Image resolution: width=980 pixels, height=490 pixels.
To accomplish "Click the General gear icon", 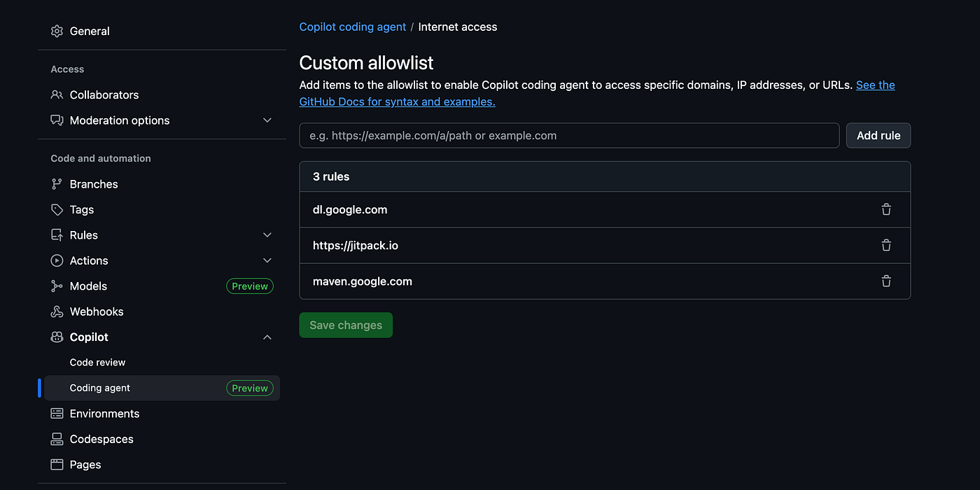I will click(57, 31).
